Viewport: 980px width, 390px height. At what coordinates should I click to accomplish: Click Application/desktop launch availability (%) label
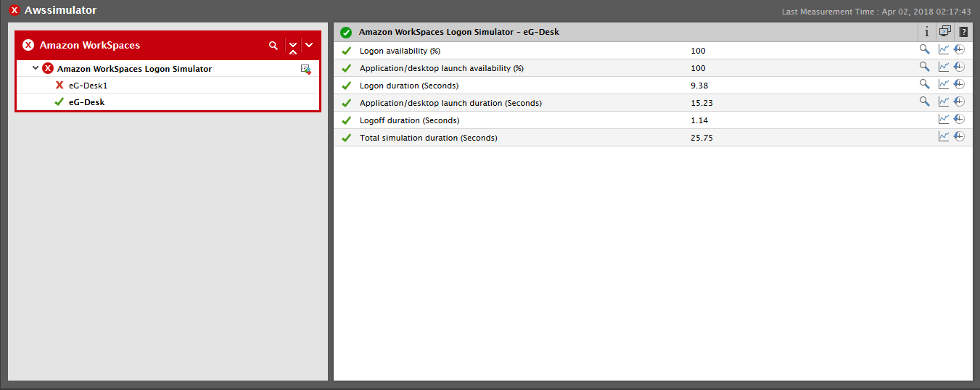(x=442, y=68)
